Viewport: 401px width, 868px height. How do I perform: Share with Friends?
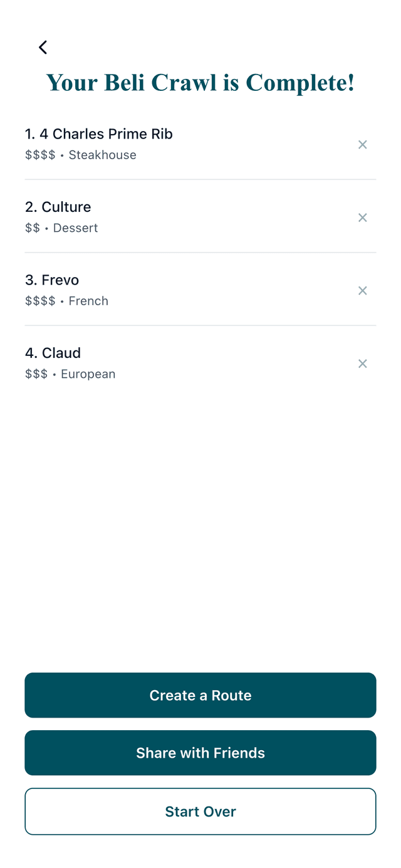coord(200,753)
